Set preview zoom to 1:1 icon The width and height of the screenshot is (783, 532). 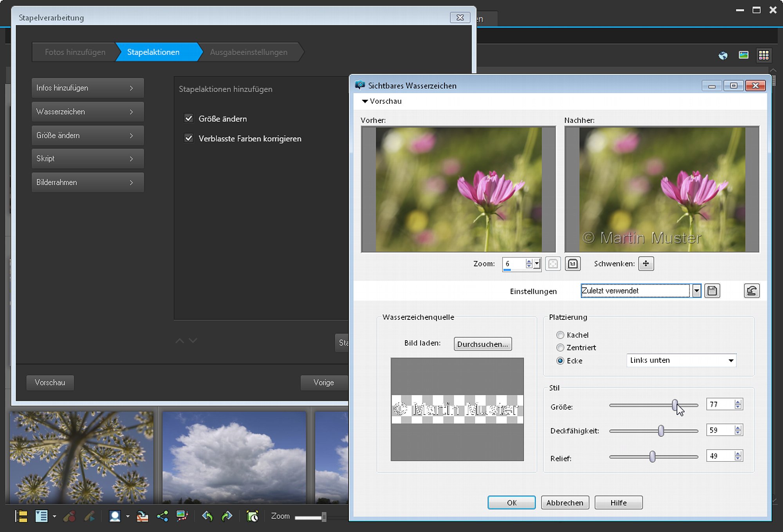pyautogui.click(x=573, y=263)
